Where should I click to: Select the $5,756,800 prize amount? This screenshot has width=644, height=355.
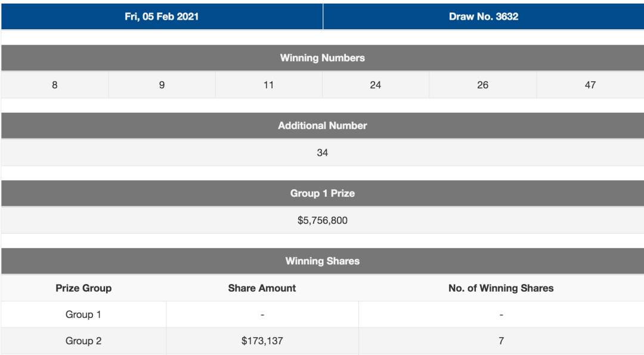[x=322, y=220]
